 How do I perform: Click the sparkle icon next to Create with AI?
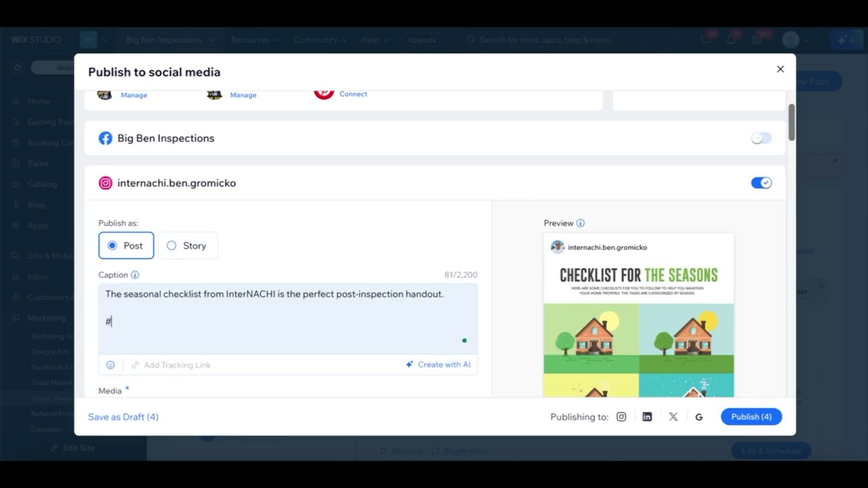[410, 365]
